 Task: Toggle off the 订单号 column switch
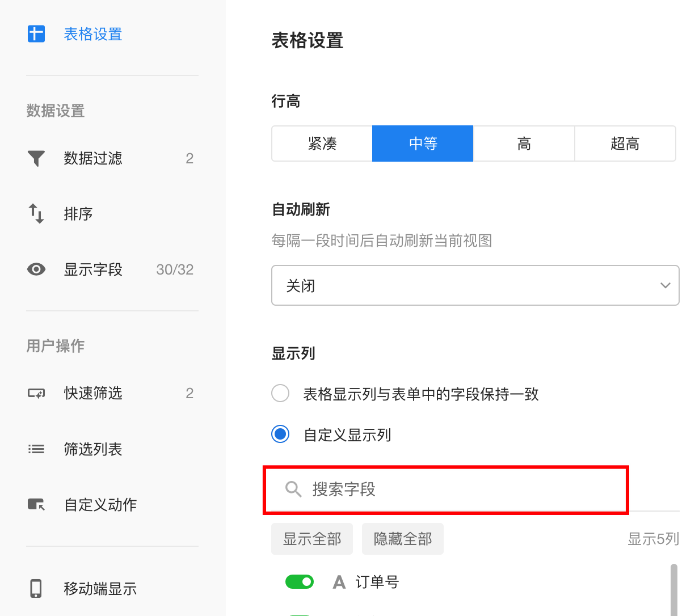pyautogui.click(x=299, y=582)
